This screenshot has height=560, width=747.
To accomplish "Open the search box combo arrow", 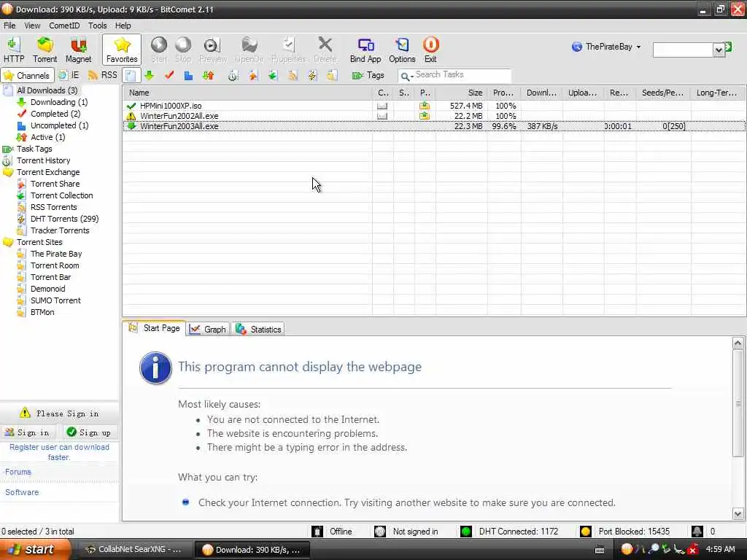I will pyautogui.click(x=719, y=50).
